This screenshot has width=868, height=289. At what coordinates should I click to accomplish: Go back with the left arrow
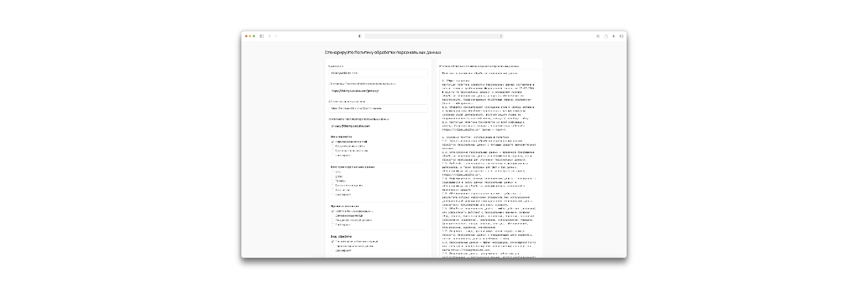click(x=270, y=36)
